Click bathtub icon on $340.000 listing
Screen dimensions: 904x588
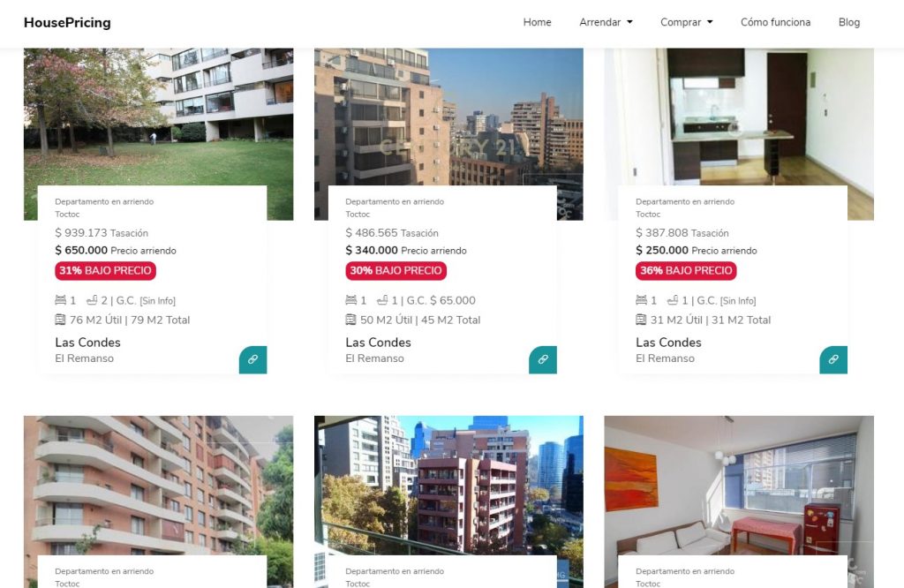click(x=382, y=300)
